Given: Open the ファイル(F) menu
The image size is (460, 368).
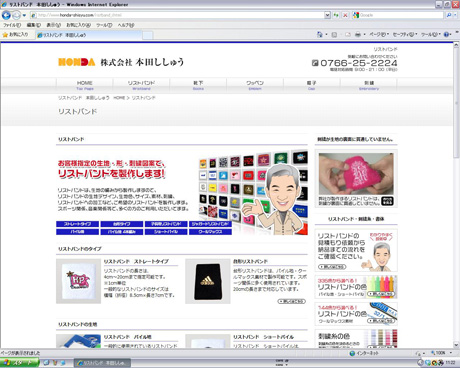Looking at the screenshot, I should coord(12,25).
